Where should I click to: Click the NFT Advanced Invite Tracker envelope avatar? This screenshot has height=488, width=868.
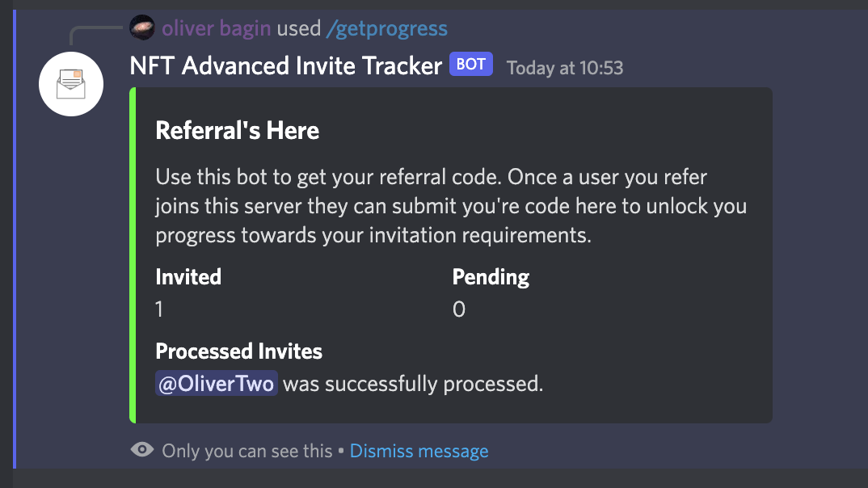pyautogui.click(x=71, y=84)
